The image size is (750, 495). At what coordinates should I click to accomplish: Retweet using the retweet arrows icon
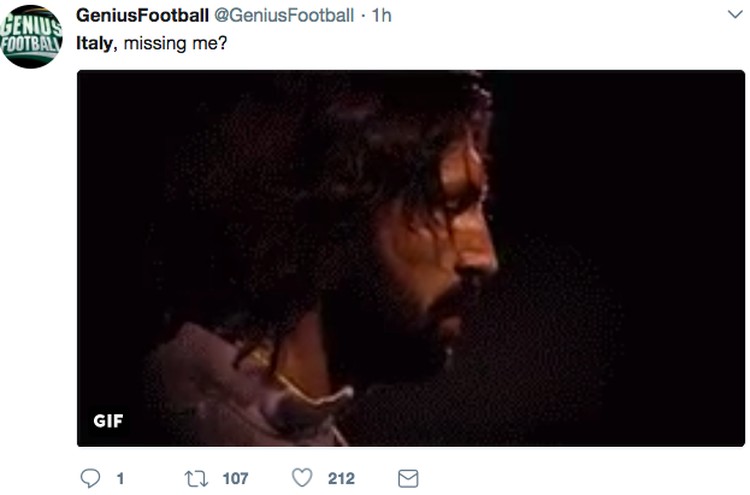196,478
